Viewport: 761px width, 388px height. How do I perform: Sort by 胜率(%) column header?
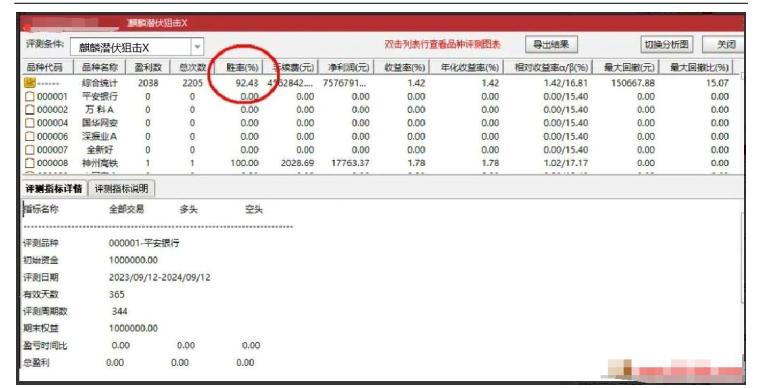(242, 67)
